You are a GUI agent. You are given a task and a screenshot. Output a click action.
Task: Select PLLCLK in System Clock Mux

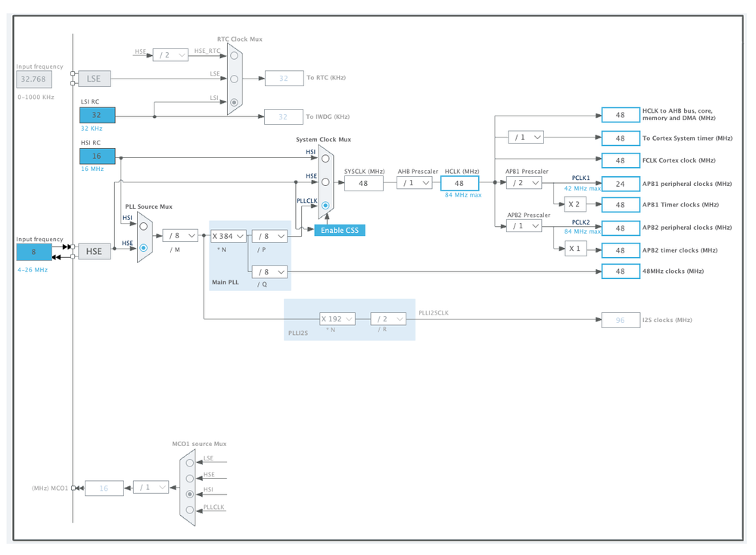tap(325, 205)
